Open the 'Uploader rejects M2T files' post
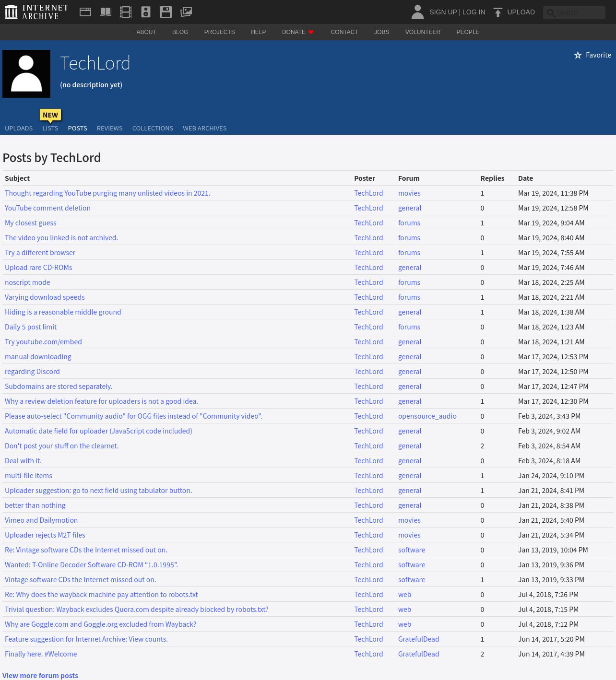The image size is (616, 680). pos(45,535)
